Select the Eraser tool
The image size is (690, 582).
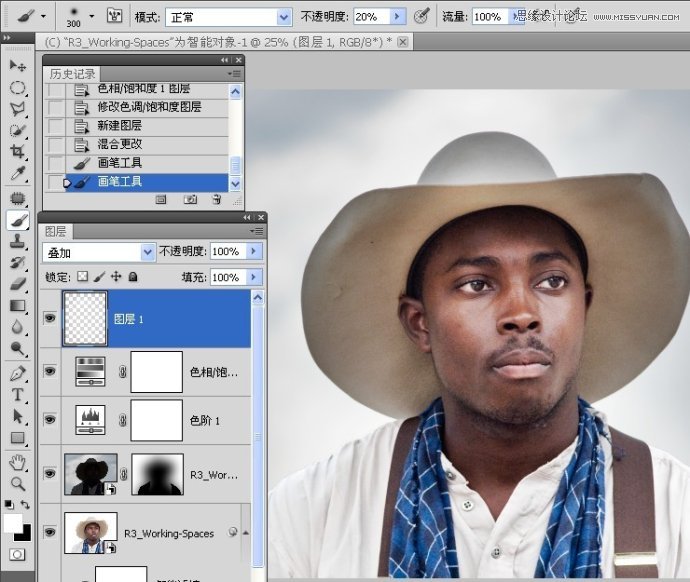coord(18,284)
